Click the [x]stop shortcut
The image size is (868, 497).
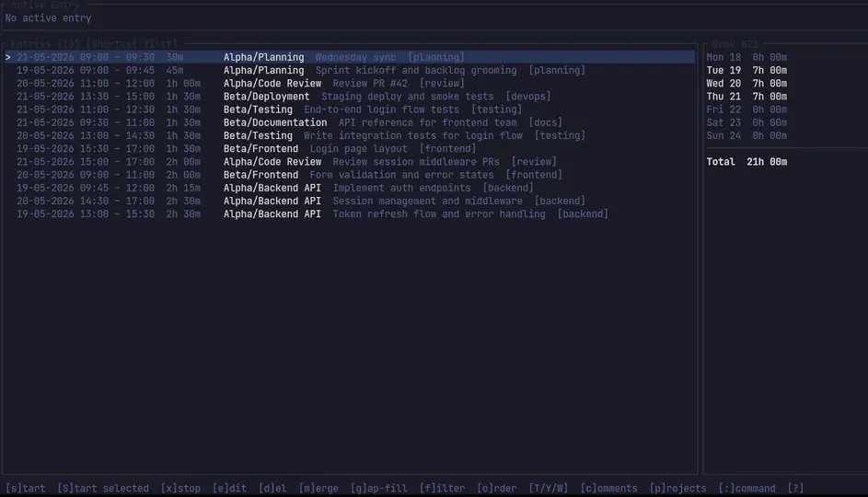click(x=180, y=488)
